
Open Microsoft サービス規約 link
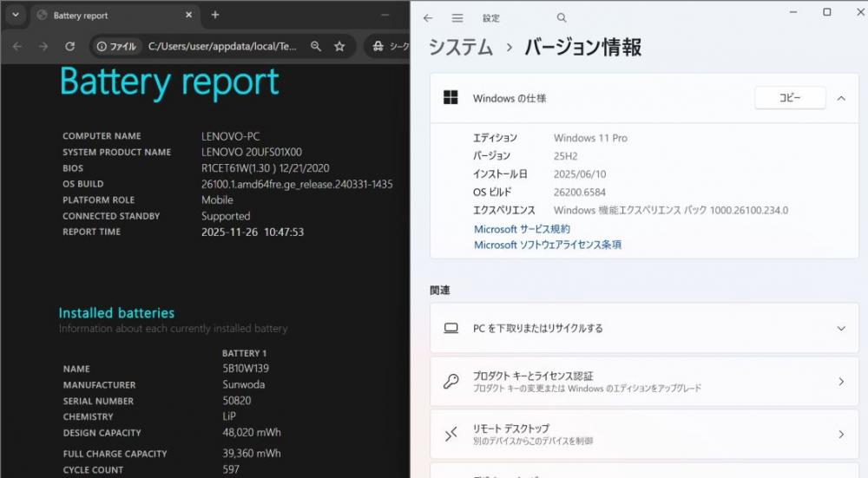click(522, 229)
